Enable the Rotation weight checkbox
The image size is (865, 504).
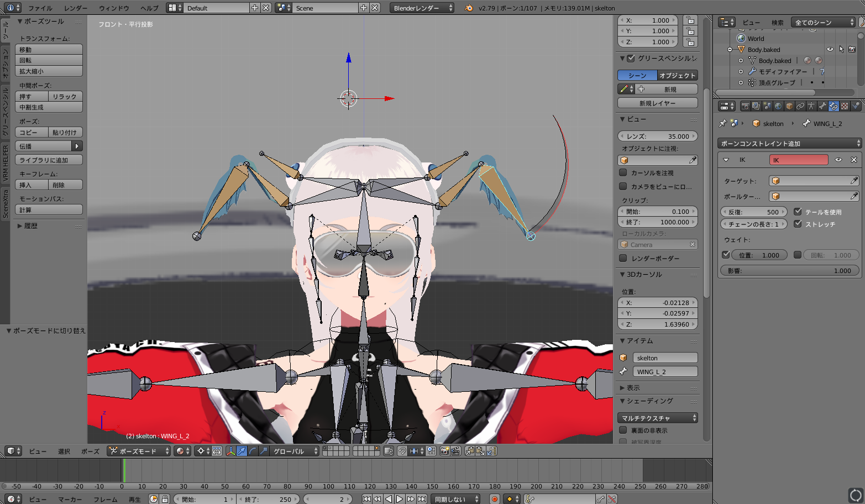click(798, 255)
